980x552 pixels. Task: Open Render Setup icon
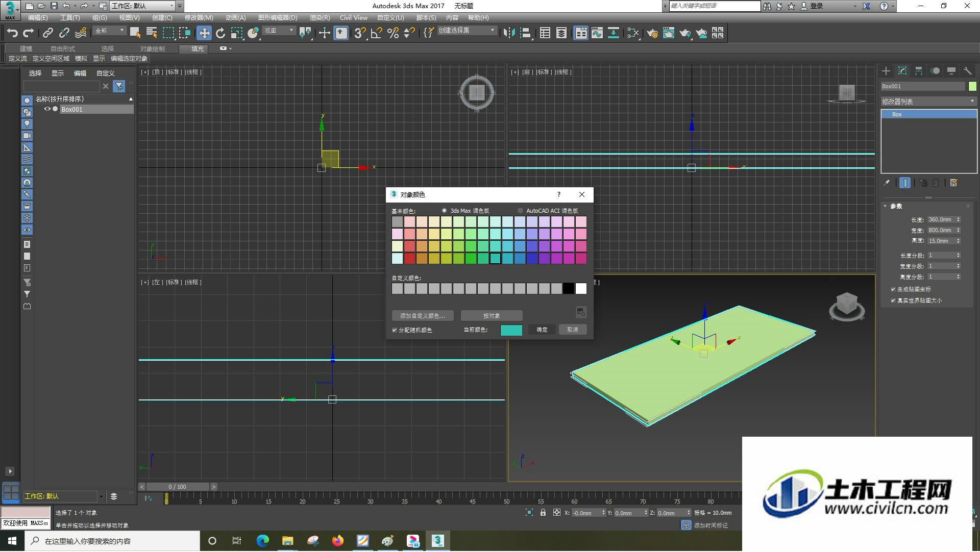point(652,33)
